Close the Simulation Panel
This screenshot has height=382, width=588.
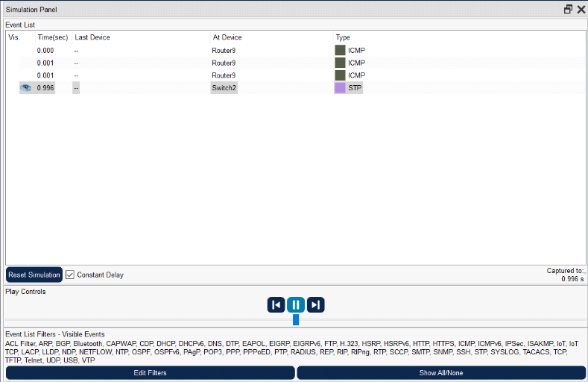581,10
